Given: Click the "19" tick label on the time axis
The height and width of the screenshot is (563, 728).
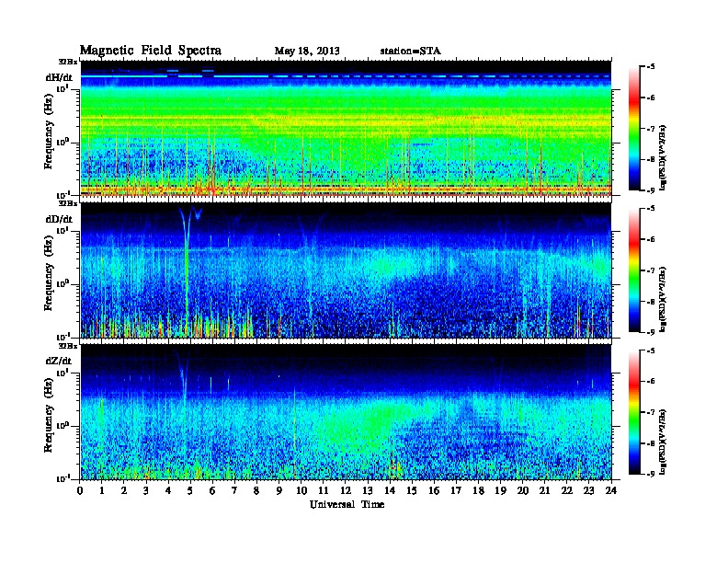Looking at the screenshot, I should (x=500, y=490).
